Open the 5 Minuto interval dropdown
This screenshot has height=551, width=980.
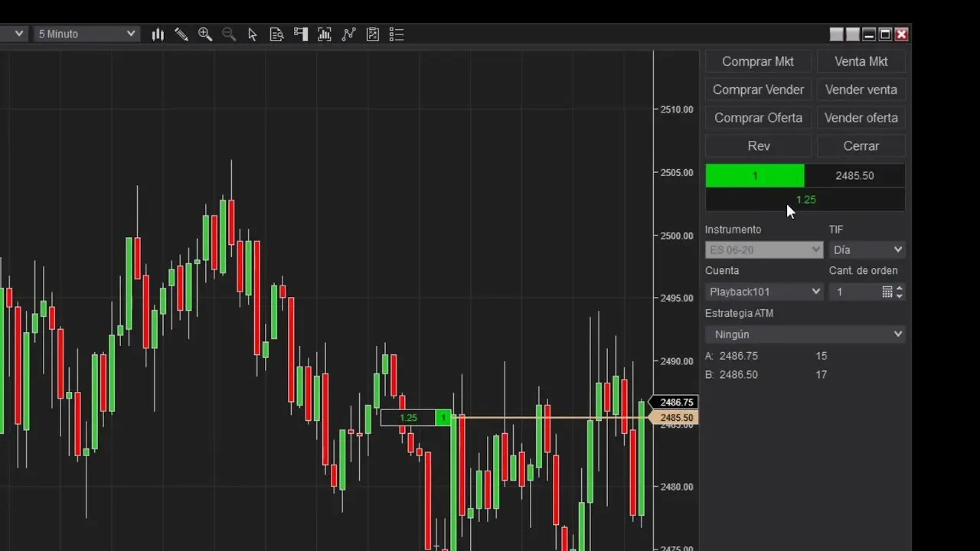coord(86,34)
